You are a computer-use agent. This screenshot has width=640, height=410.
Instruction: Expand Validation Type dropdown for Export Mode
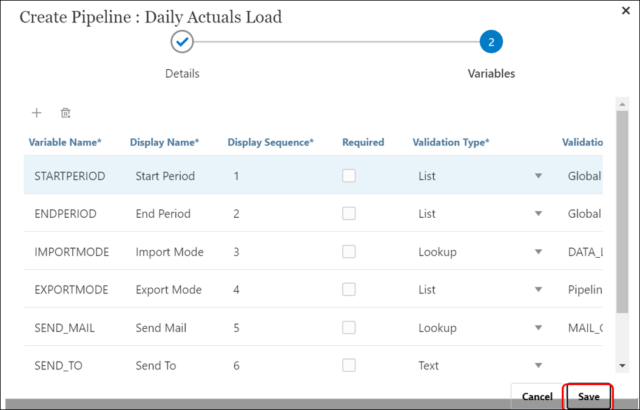tap(538, 290)
